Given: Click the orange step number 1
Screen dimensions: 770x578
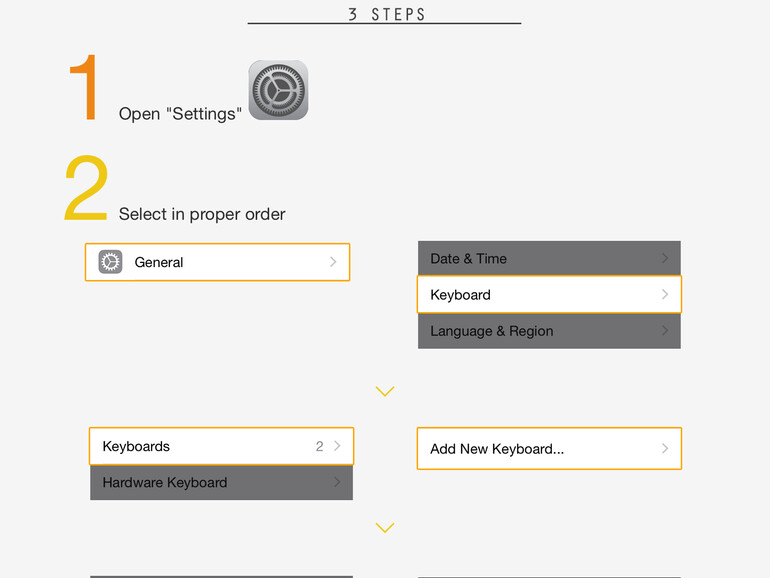Looking at the screenshot, I should (x=85, y=90).
